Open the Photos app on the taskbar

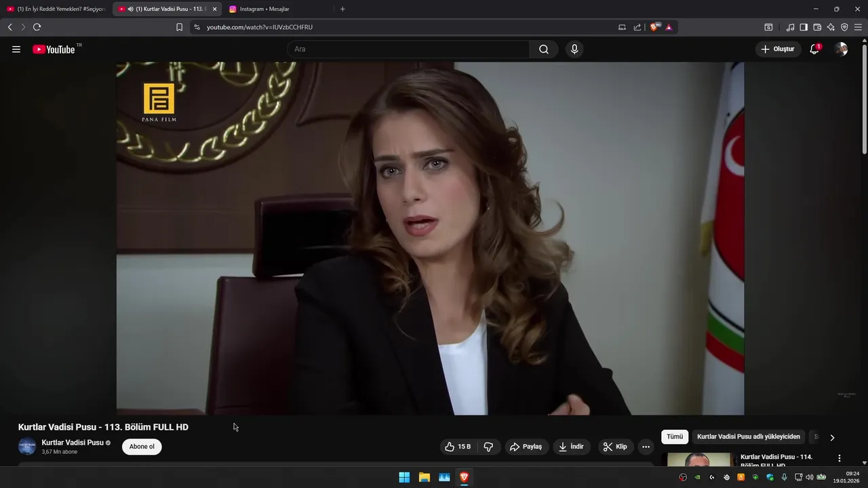[x=444, y=477]
